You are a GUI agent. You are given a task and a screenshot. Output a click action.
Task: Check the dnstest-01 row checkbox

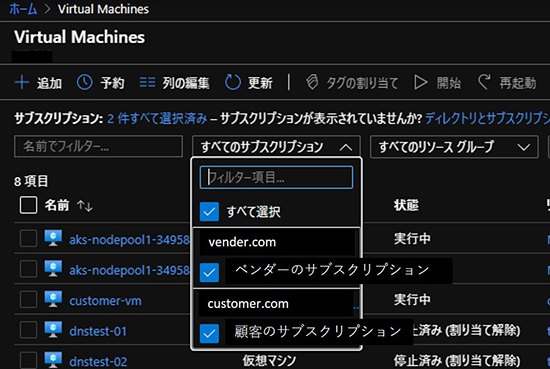pyautogui.click(x=28, y=330)
